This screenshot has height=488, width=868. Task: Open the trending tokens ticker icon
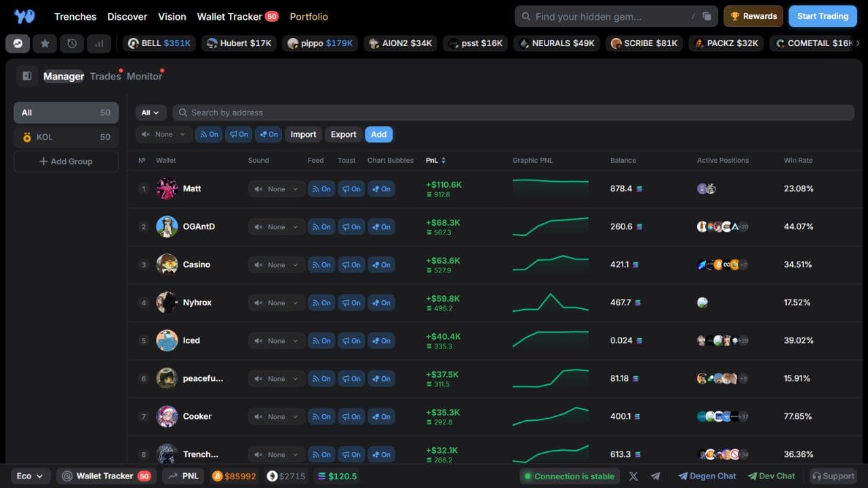point(18,43)
